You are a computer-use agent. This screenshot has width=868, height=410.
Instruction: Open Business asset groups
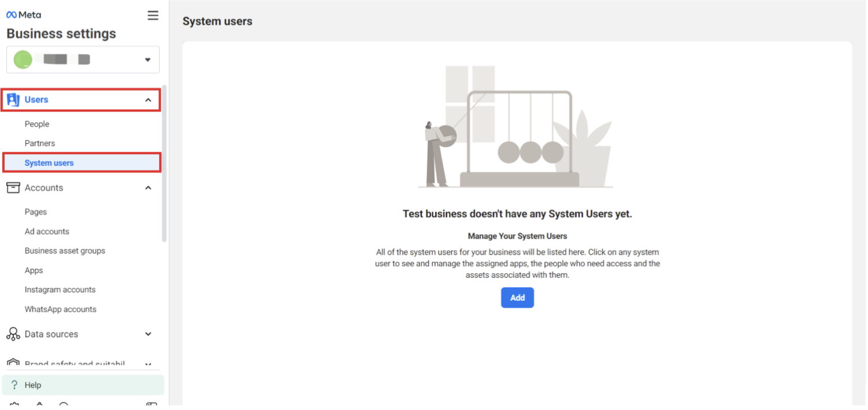click(65, 251)
